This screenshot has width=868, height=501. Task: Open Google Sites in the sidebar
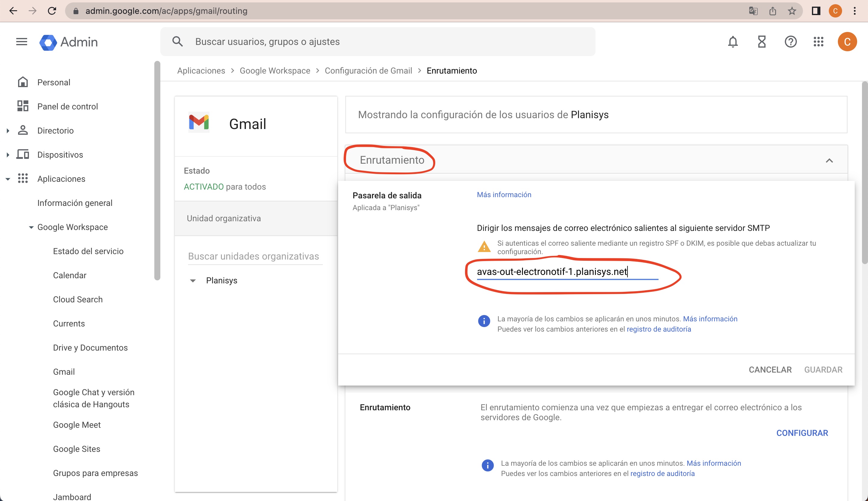76,449
